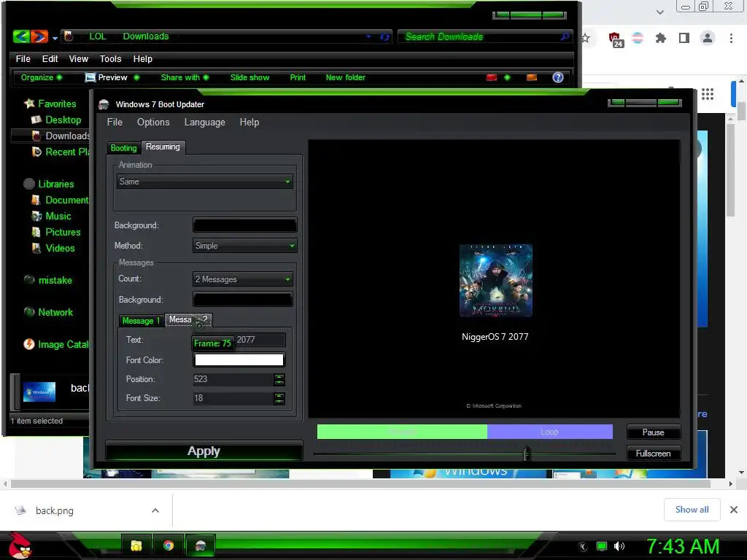Expand the Chrome tab search chevron
The height and width of the screenshot is (560, 747).
pyautogui.click(x=659, y=12)
